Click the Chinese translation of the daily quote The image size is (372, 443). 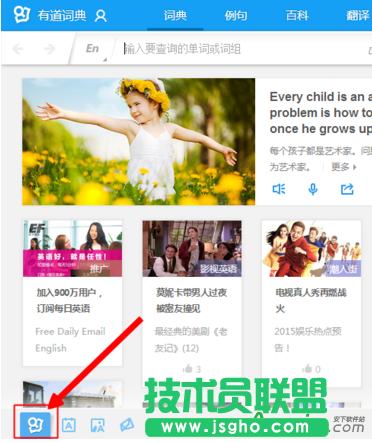coord(321,159)
